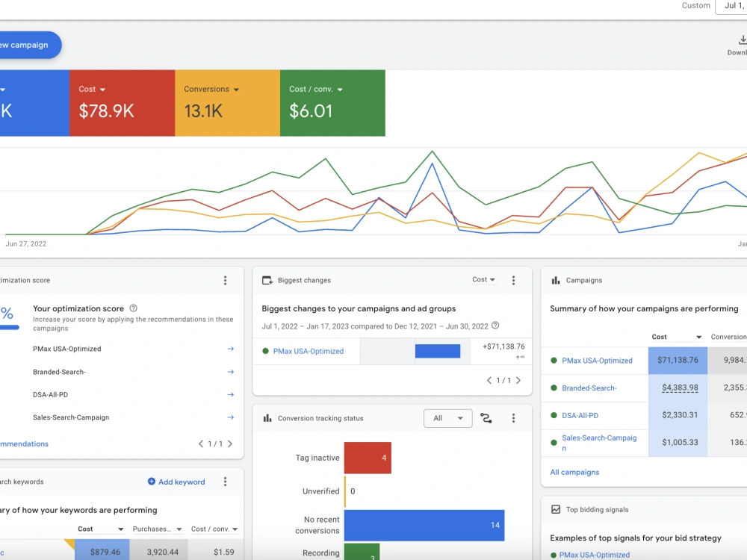Open Branded-Search- campaign link
Image resolution: width=747 pixels, height=560 pixels.
click(589, 388)
